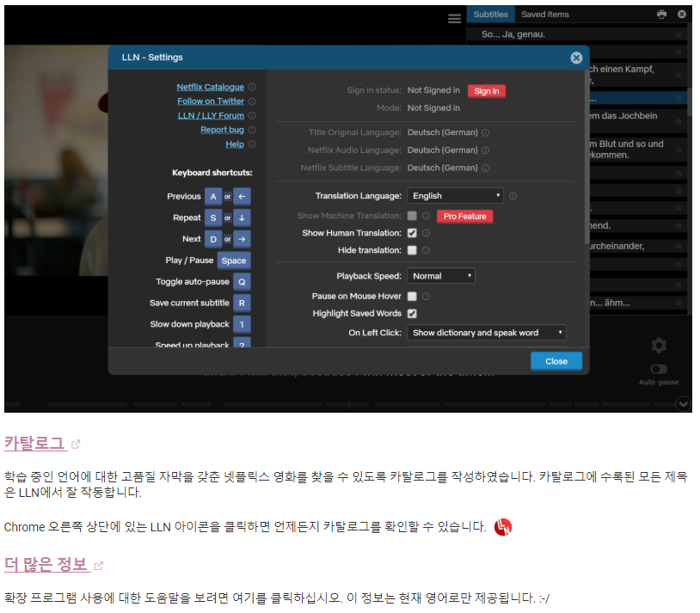Enable Pause on Mouse Hover checkbox
This screenshot has width=700, height=613.
412,297
